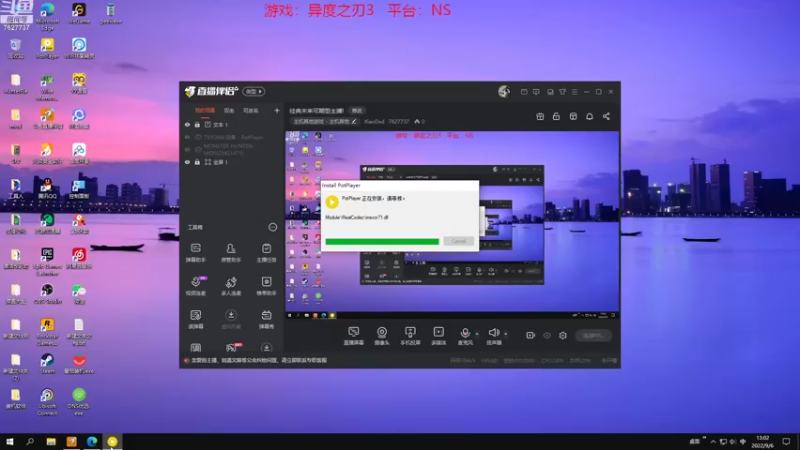
Task: Open the 多人连麦 tool icon
Action: click(231, 286)
